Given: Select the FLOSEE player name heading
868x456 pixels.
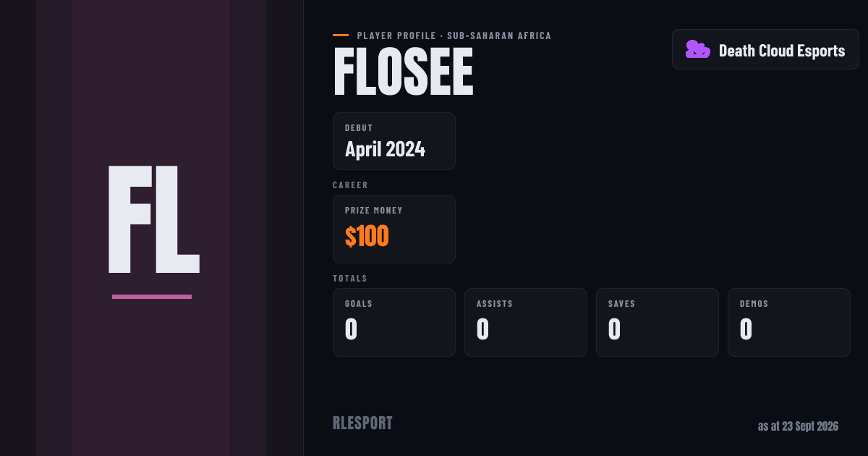Looking at the screenshot, I should click(x=403, y=72).
